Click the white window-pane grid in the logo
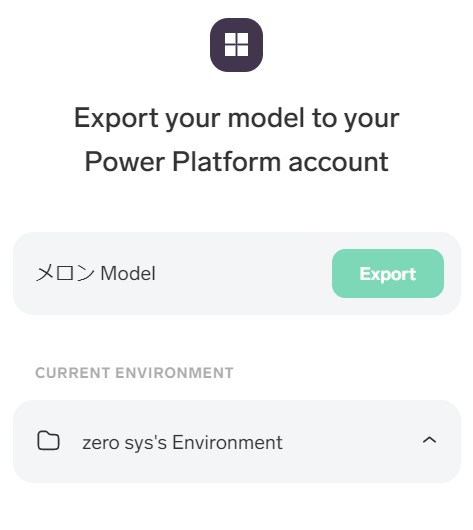Image resolution: width=473 pixels, height=530 pixels. (236, 45)
